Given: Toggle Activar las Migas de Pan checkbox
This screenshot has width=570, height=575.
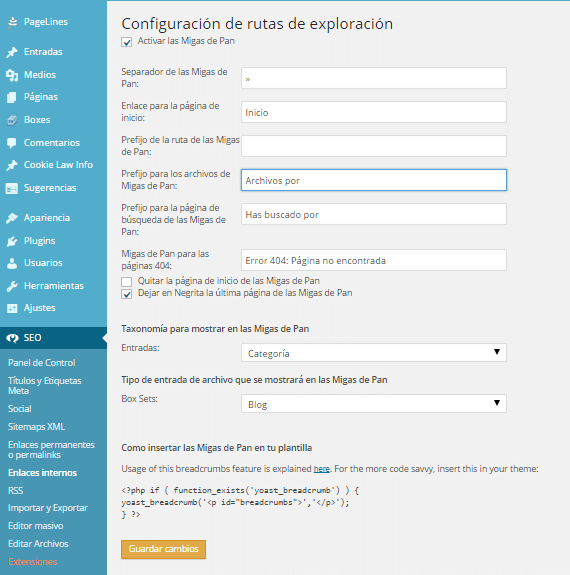Looking at the screenshot, I should (127, 42).
